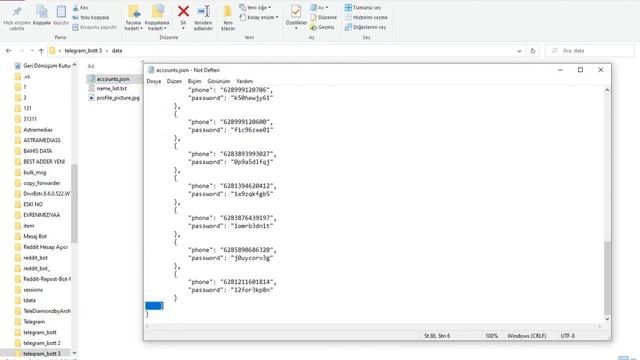
Task: Select Geri Dönüşüm Kutusu in the sidebar
Action: [42, 66]
